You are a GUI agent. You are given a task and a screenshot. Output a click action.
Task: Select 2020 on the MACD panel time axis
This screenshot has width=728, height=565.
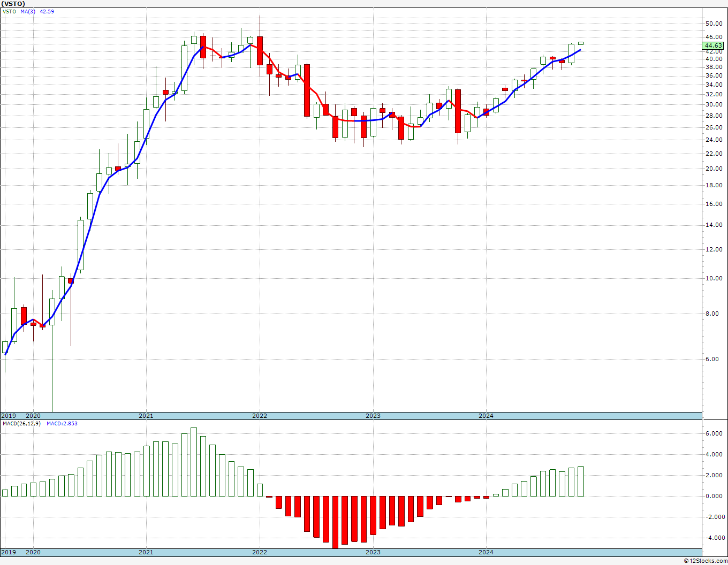(x=33, y=552)
